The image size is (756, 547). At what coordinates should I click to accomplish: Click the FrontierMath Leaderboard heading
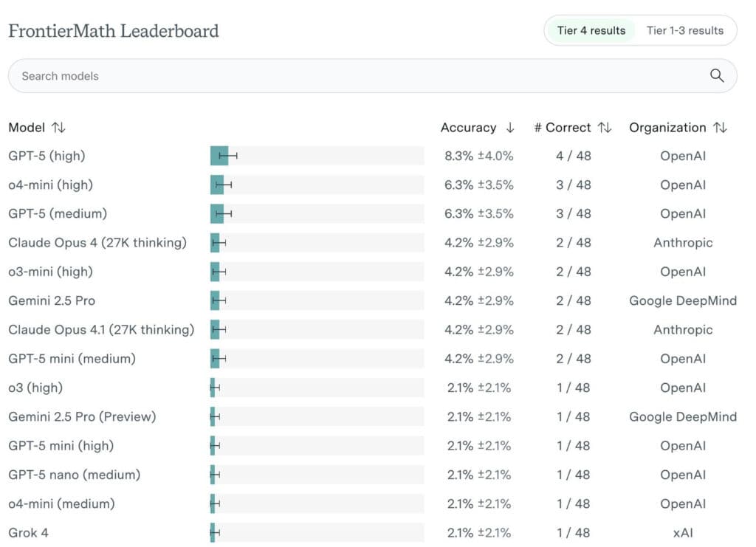click(x=113, y=31)
